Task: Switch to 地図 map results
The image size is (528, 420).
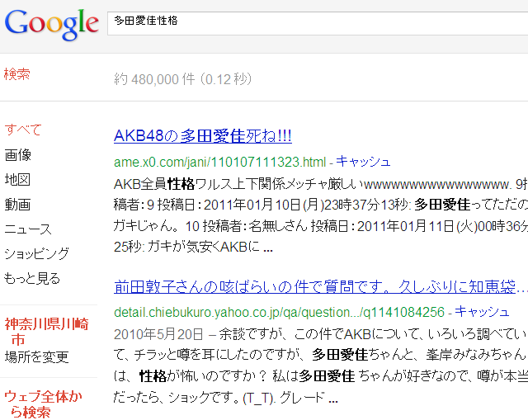Action: coord(17,180)
